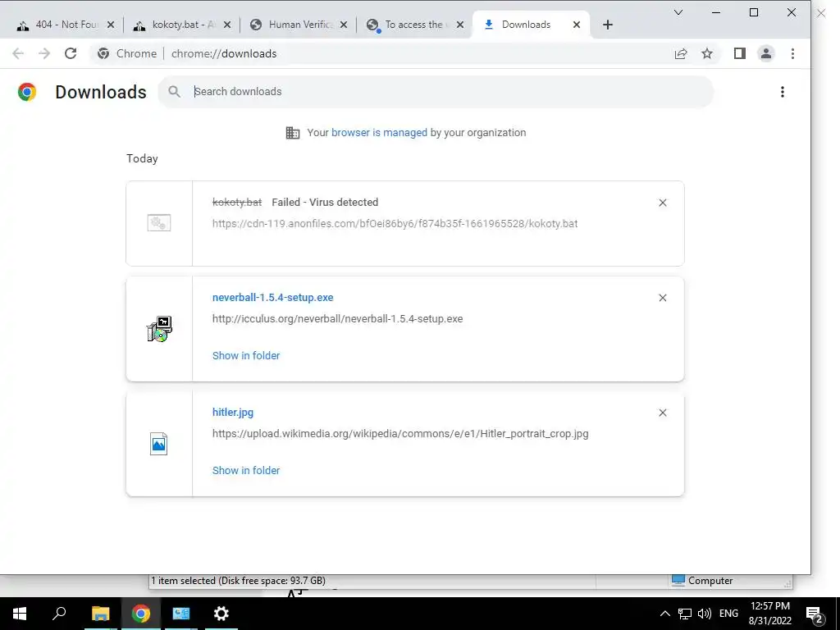Click the upload.wikimedia.org source URL
This screenshot has width=840, height=630.
tap(400, 433)
